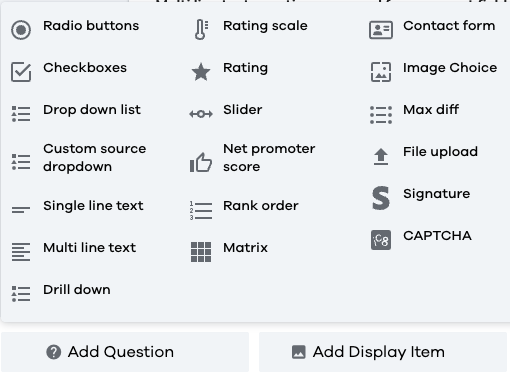Click the Signature S icon
This screenshot has height=374, width=510.
(x=381, y=198)
